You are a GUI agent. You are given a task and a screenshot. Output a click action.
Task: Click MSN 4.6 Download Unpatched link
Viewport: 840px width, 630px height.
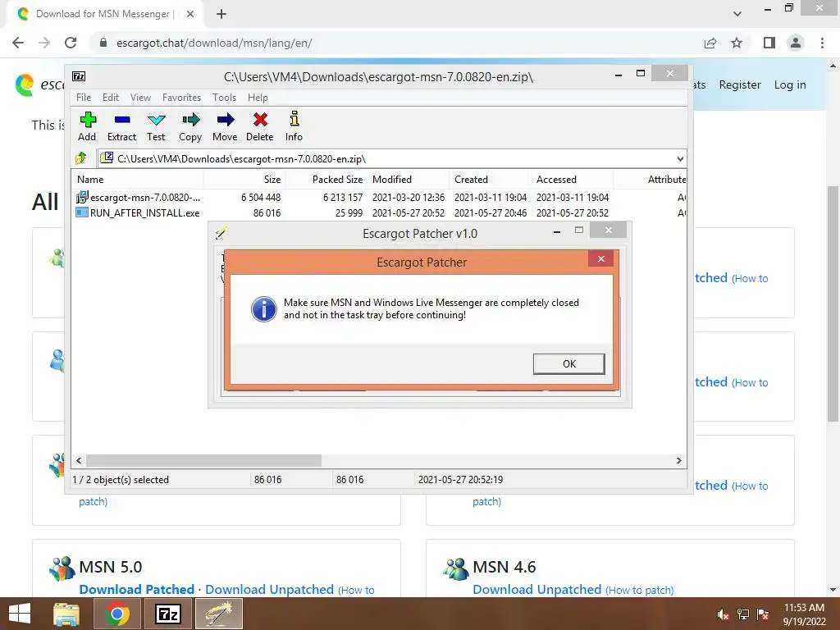536,589
